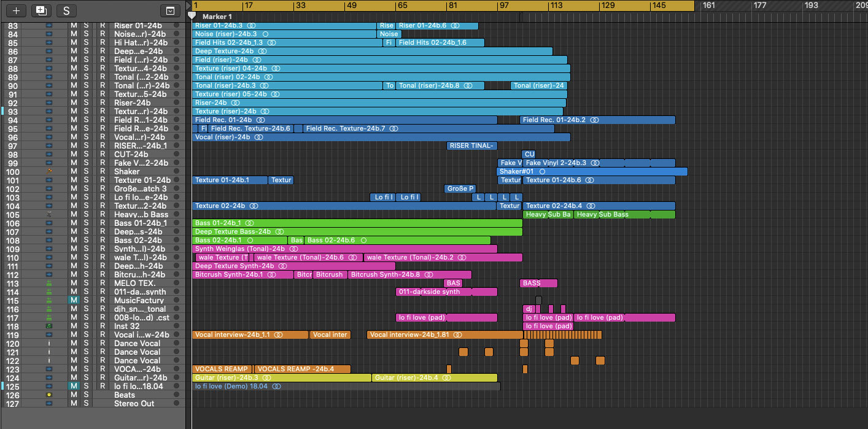Click the Heavy Sub Bass track icon

point(49,214)
